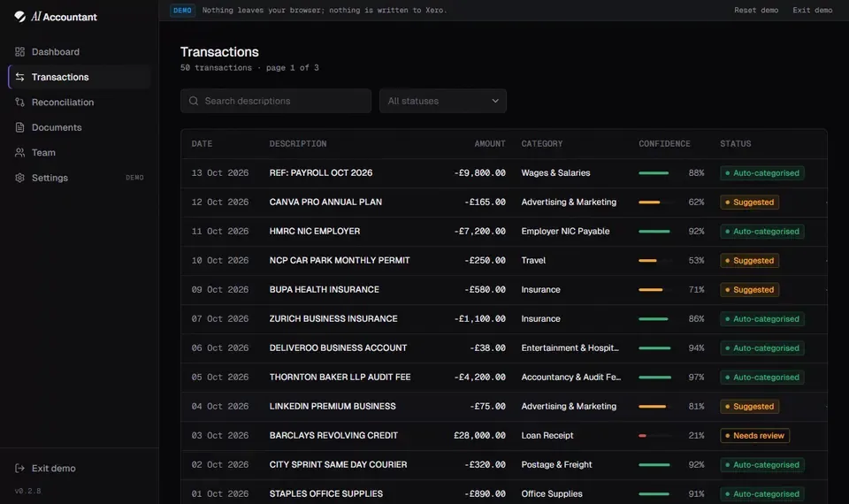The width and height of the screenshot is (849, 504).
Task: Click Needs review badge on Barclays row
Action: [x=754, y=435]
